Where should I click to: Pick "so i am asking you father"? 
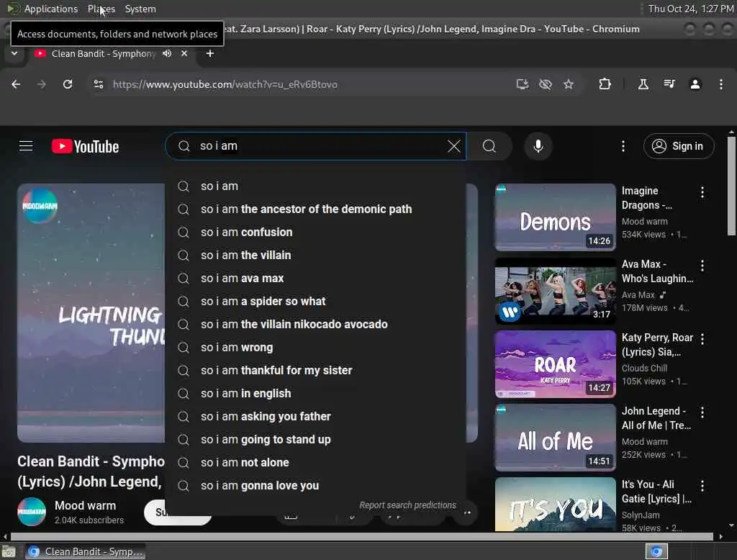[x=315, y=417]
